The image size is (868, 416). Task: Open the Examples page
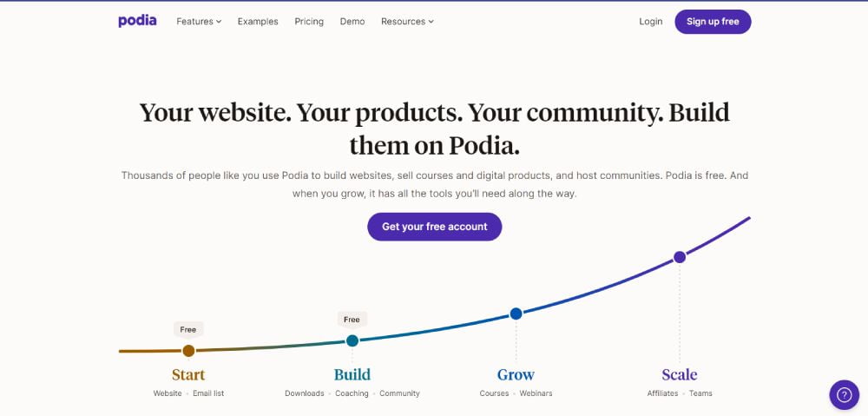point(258,22)
